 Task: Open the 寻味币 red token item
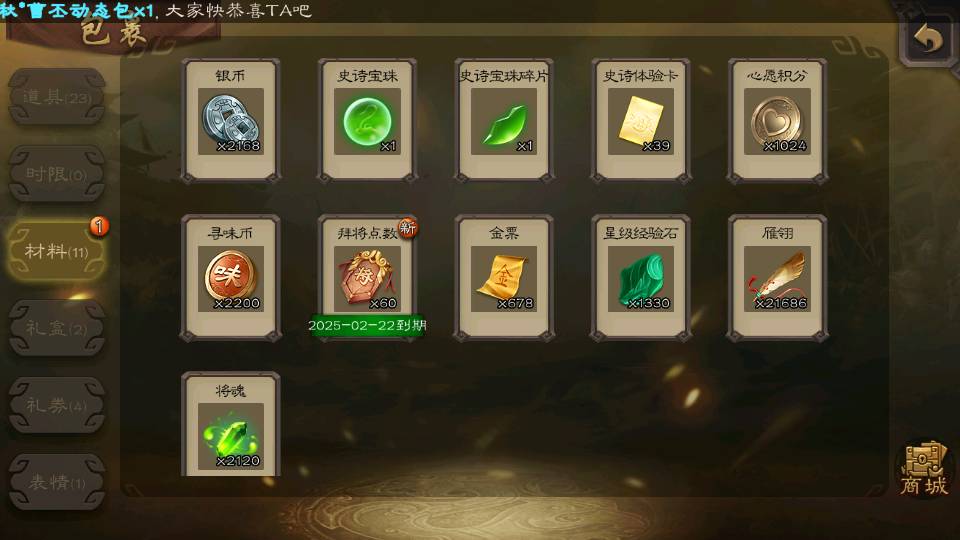(231, 278)
